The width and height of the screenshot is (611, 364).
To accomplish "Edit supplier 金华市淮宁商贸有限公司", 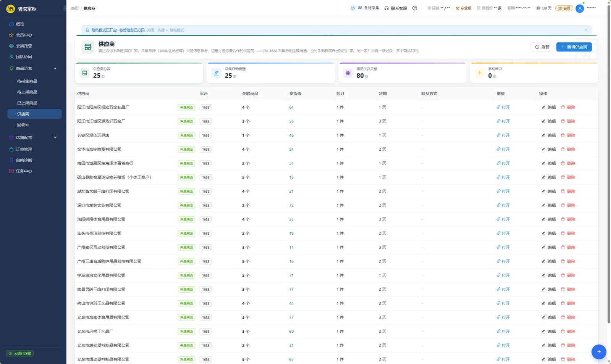I will pos(549,149).
